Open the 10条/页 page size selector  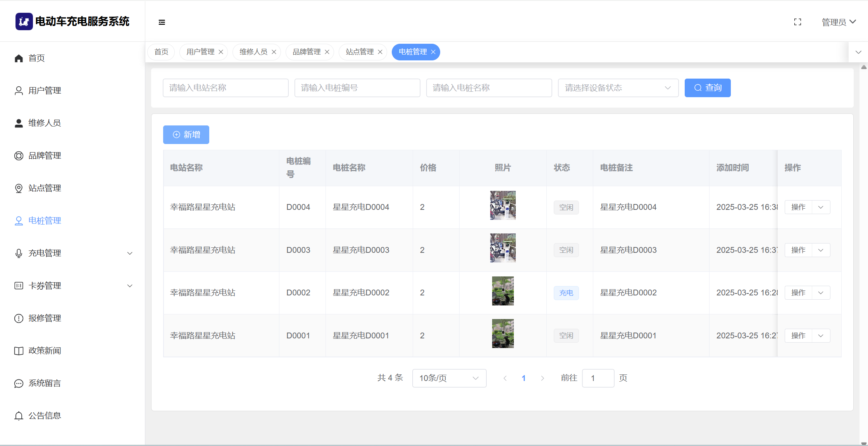[x=449, y=378]
